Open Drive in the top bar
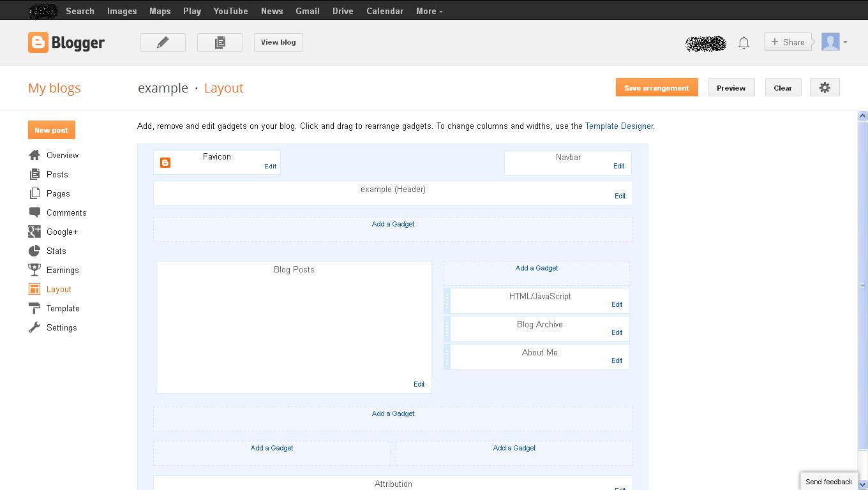The image size is (868, 490). pyautogui.click(x=343, y=11)
